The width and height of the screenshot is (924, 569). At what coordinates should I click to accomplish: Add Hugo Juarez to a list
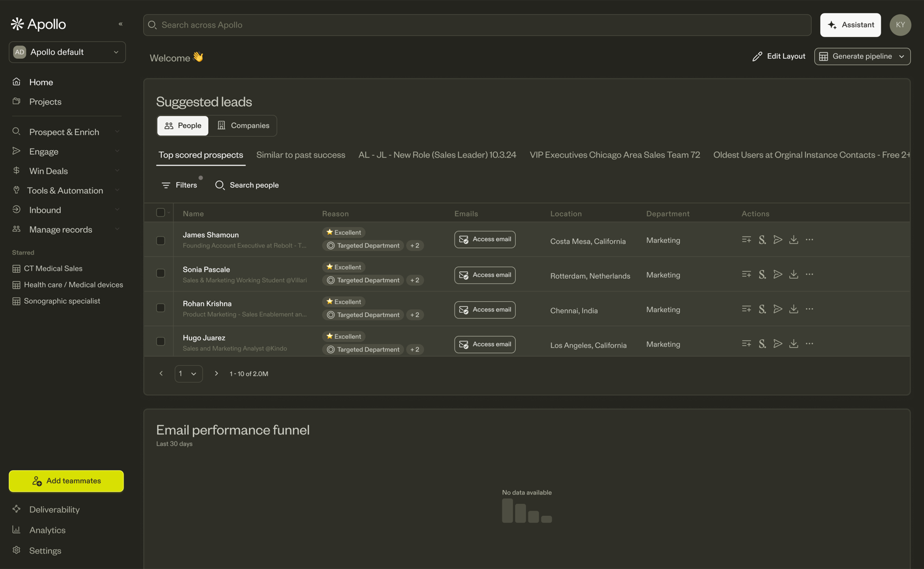746,343
